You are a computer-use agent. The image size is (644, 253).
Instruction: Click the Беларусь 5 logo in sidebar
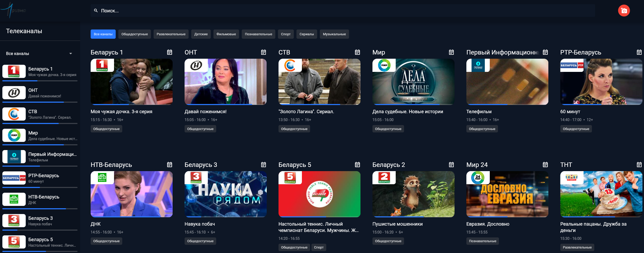[14, 242]
